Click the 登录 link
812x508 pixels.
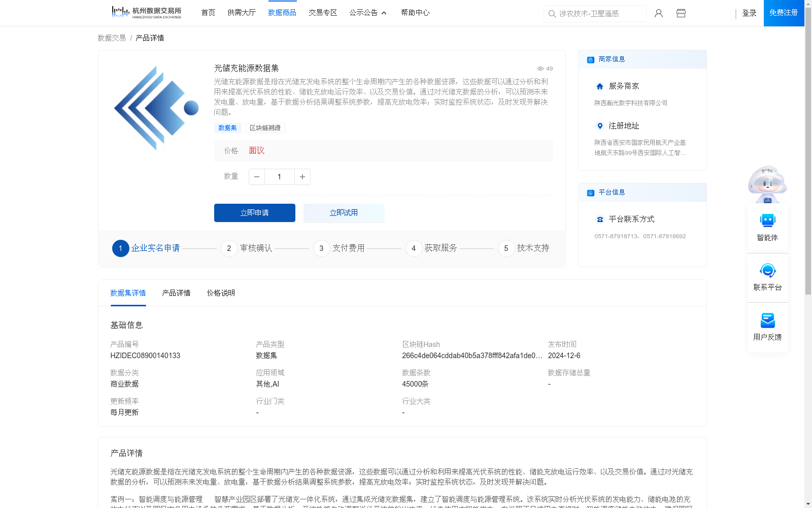749,13
